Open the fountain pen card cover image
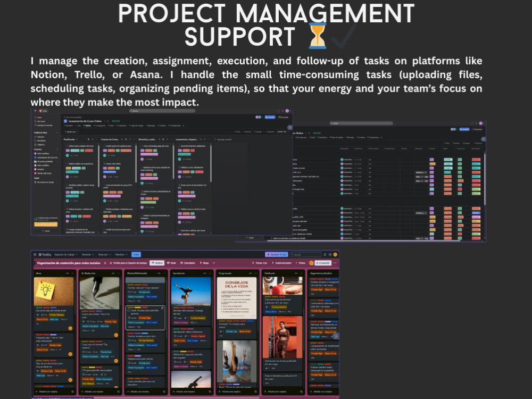Screen dimensions: 532x399 tap(99, 293)
